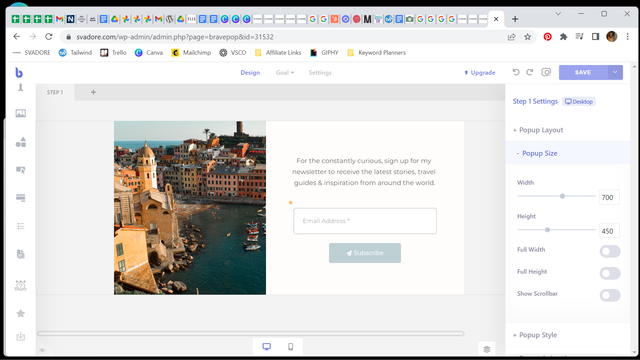Open the Affiliate Links bookmark folder
The width and height of the screenshot is (640, 360).
[278, 52]
